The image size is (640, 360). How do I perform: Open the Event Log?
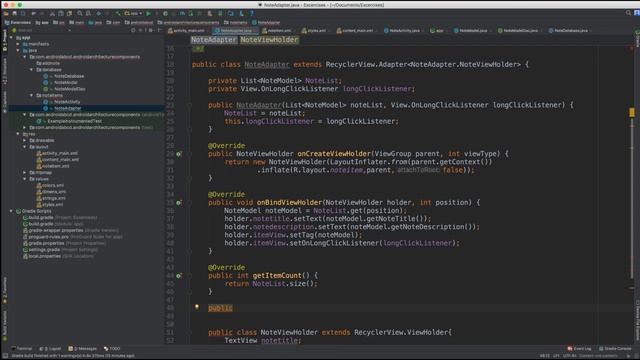pos(579,349)
